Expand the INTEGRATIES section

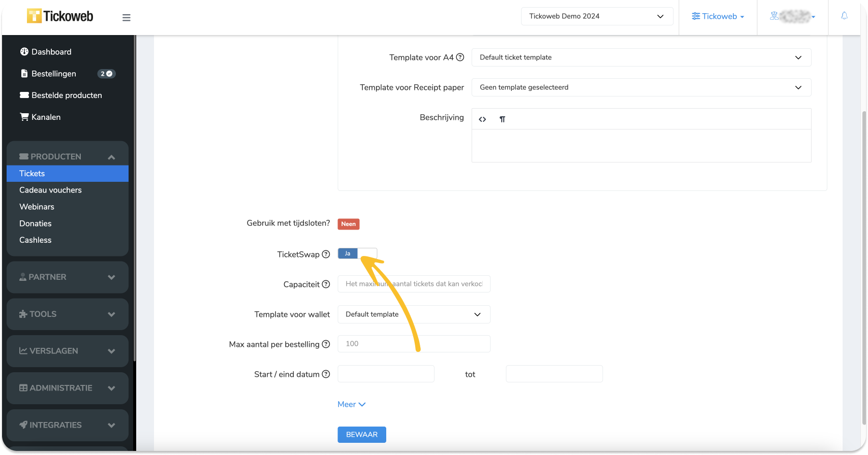click(x=68, y=425)
